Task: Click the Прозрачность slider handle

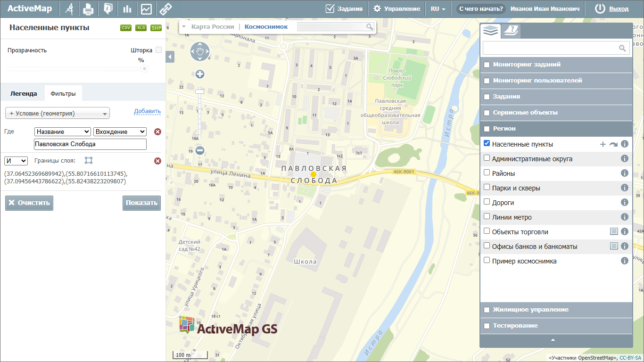Action: click(x=145, y=68)
